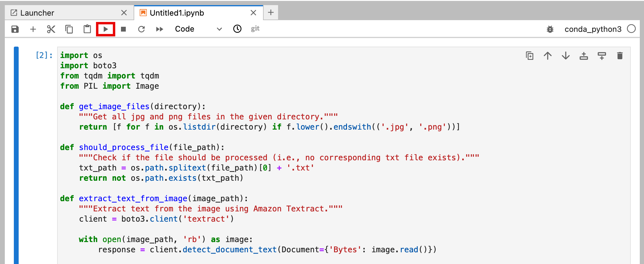644x264 pixels.
Task: Close the Untitled1.ipynb tab
Action: click(253, 13)
